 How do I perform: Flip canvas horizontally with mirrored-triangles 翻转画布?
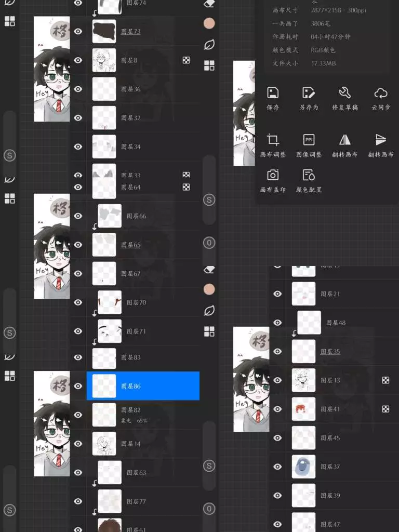tap(344, 140)
